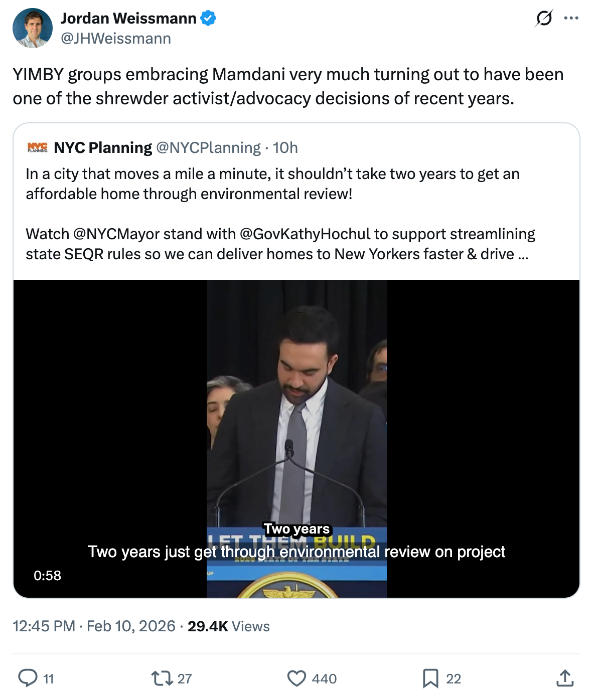
Task: Click the 29.4K Views count
Action: coord(229,626)
